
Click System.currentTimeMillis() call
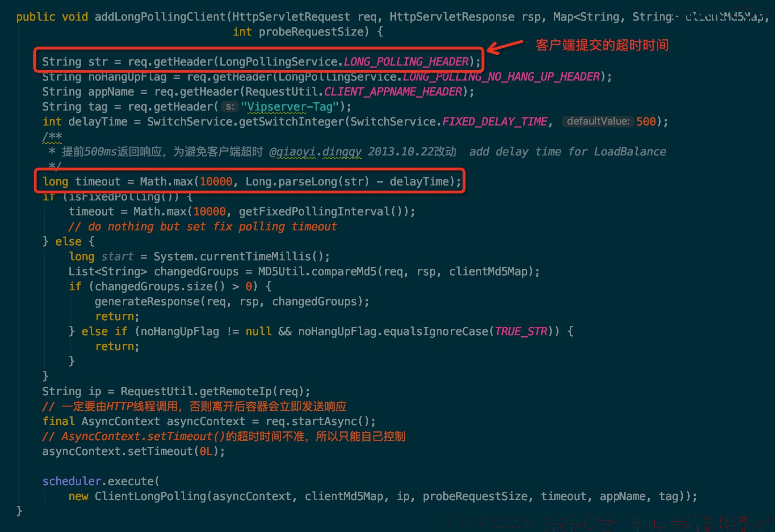coord(238,257)
